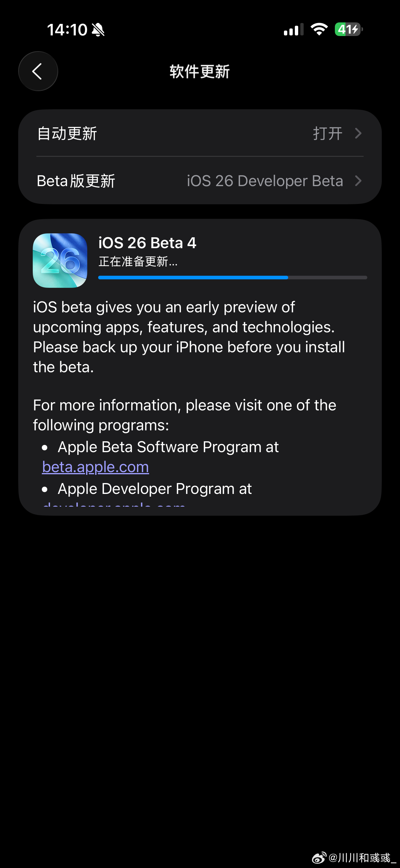Tap the 打开 status value
This screenshot has width=400, height=868.
pyautogui.click(x=328, y=133)
